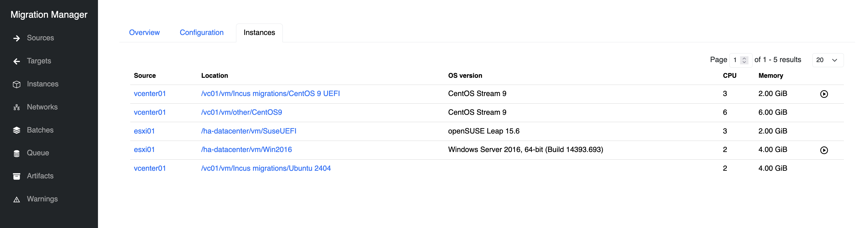Open the /vc01/vm/other/CentOS9 location link
The width and height of the screenshot is (868, 228).
(241, 112)
